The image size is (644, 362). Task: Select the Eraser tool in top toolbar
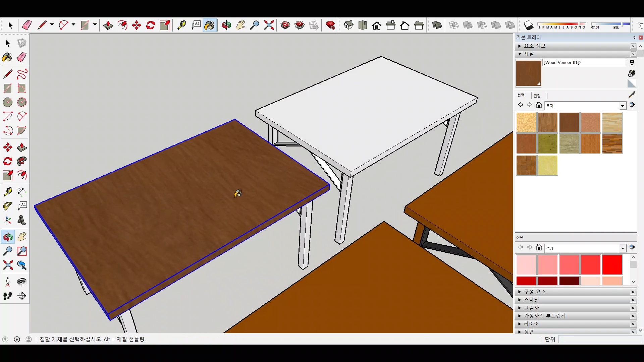[x=27, y=25]
